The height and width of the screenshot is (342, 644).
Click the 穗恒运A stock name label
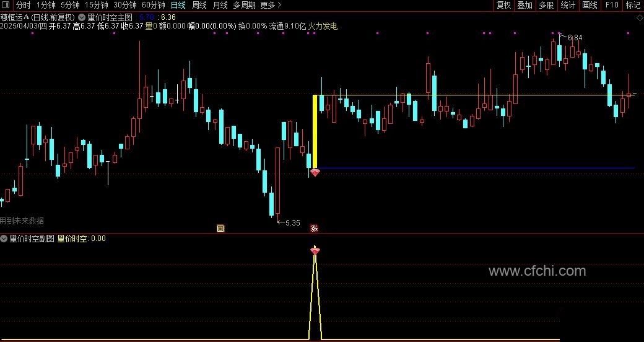[15, 17]
